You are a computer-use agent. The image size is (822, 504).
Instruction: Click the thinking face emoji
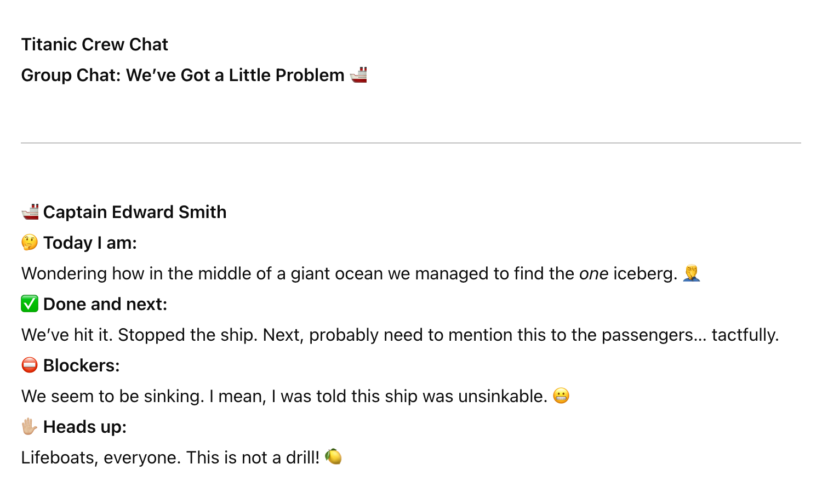[30, 242]
